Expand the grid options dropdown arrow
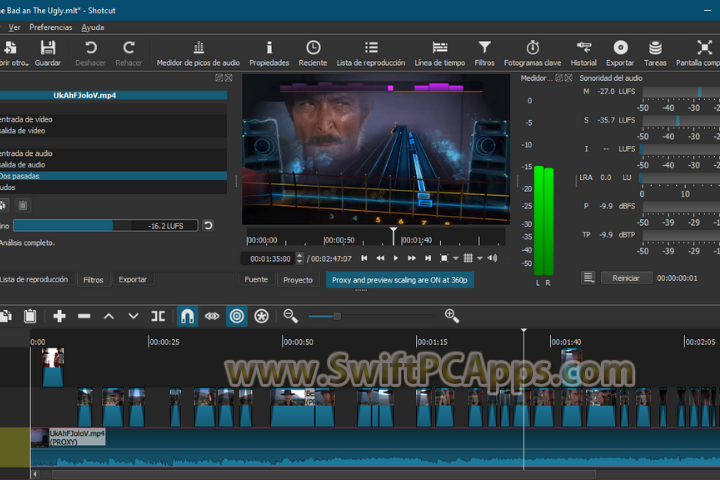Viewport: 720px width, 480px height. pyautogui.click(x=480, y=259)
